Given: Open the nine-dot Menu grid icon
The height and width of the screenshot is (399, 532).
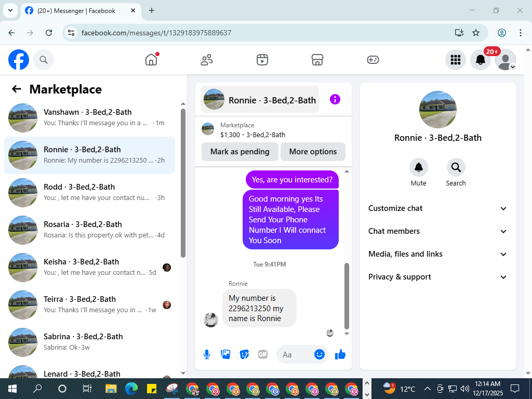Looking at the screenshot, I should 455,60.
